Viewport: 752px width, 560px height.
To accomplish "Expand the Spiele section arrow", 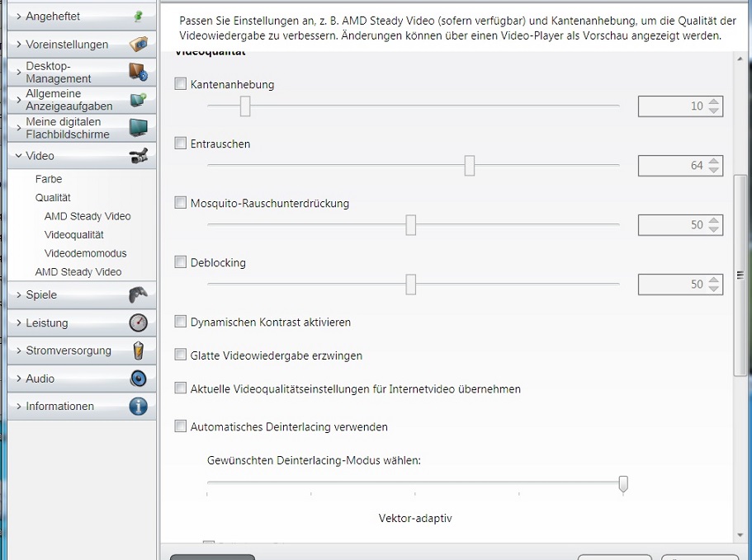I will coord(19,294).
